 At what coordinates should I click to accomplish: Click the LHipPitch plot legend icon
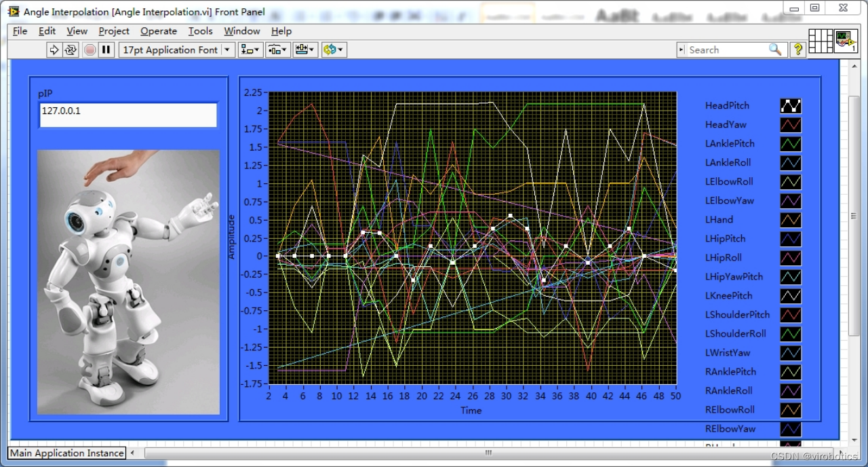click(x=790, y=239)
